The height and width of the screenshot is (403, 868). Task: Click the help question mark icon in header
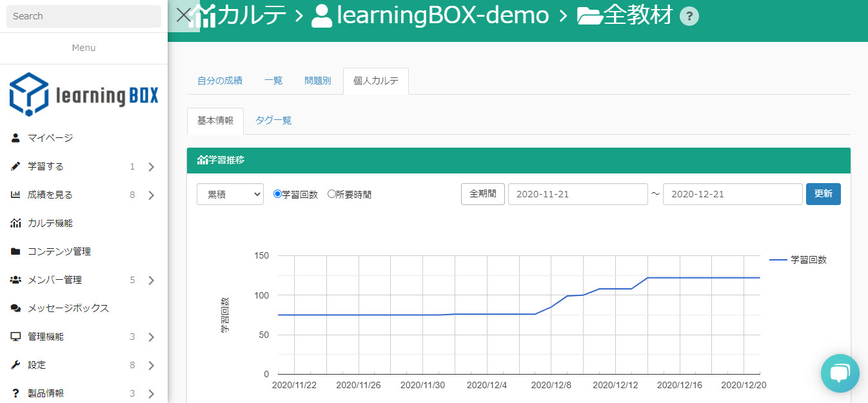pos(689,15)
